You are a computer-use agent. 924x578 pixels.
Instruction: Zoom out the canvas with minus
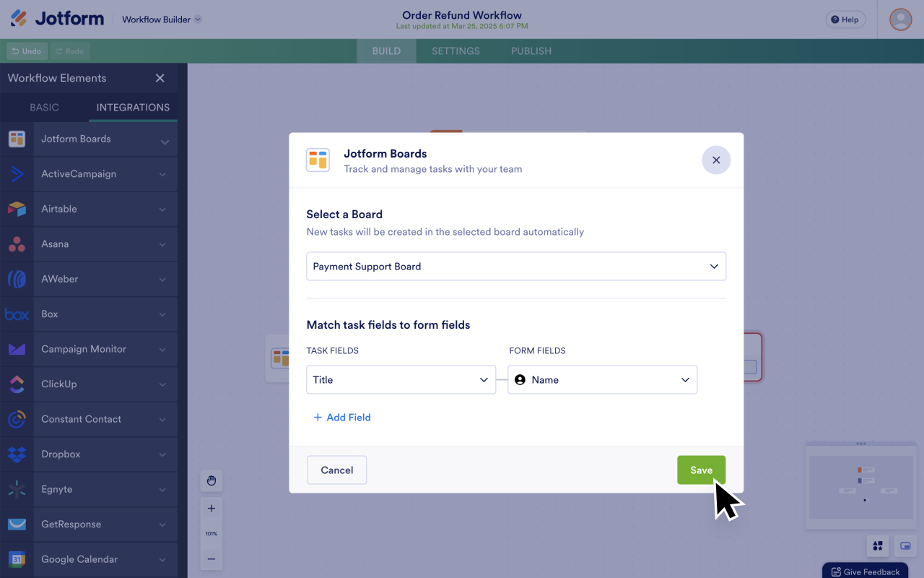click(212, 558)
